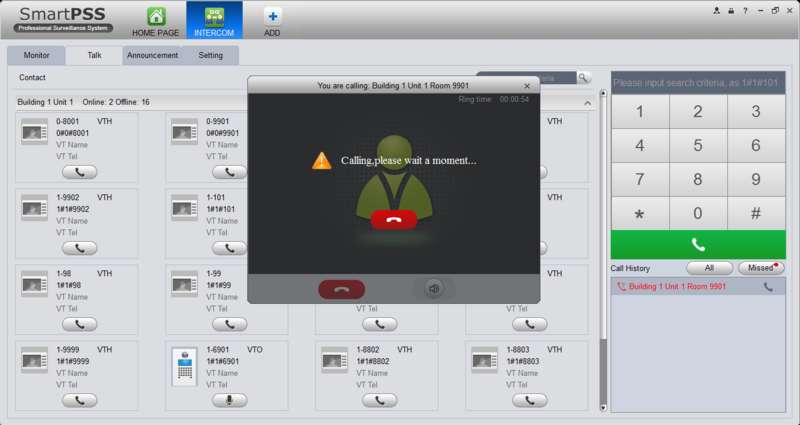Viewport: 800px width, 425px height.
Task: Open the help question mark icon
Action: click(745, 11)
